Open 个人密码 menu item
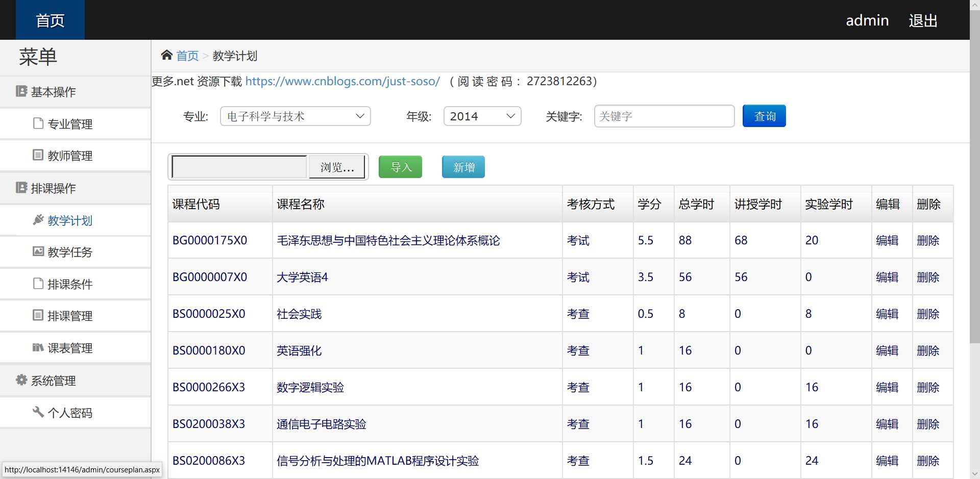Viewport: 980px width, 479px height. tap(76, 413)
